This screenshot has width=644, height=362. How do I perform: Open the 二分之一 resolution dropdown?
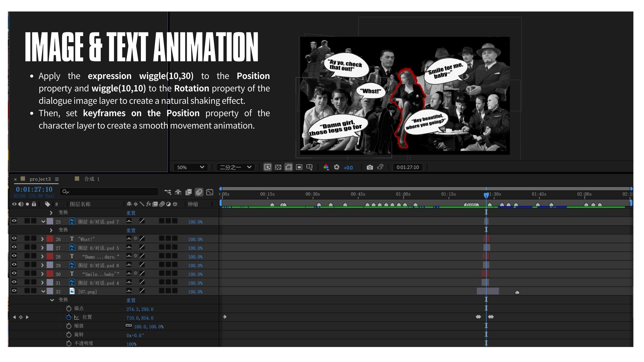tap(235, 167)
